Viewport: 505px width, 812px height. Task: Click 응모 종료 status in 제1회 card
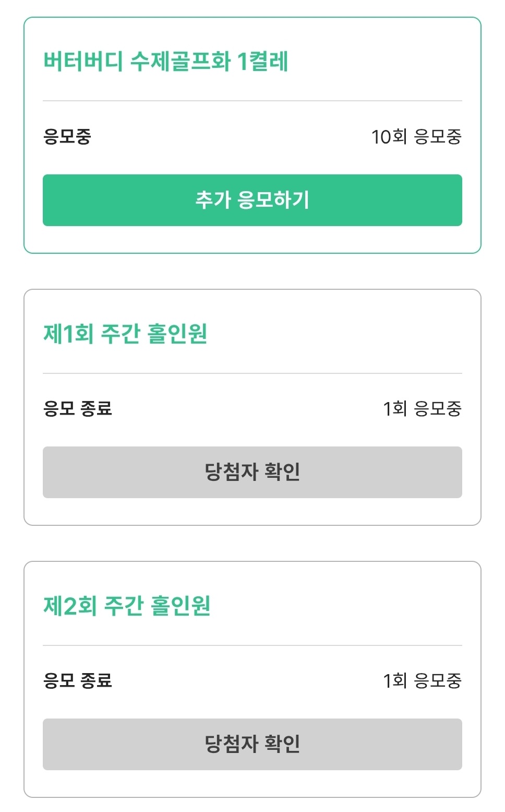pos(78,408)
